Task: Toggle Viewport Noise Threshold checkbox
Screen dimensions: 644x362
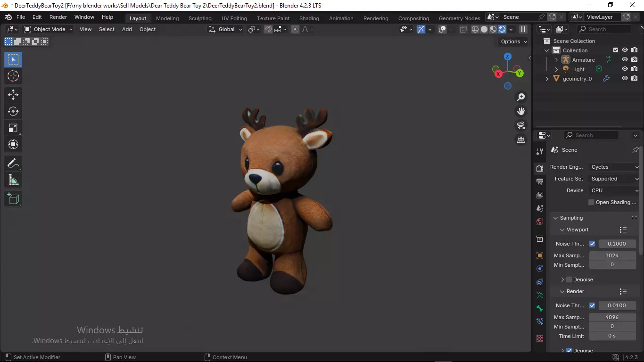Action: (x=592, y=244)
